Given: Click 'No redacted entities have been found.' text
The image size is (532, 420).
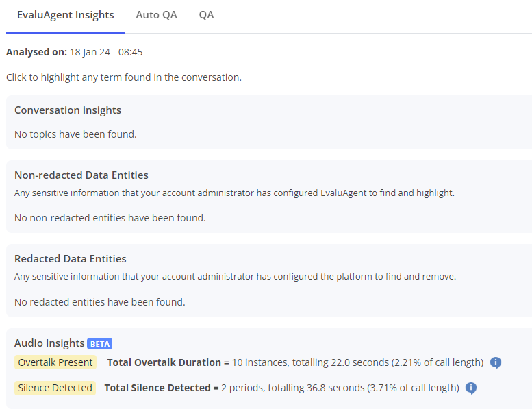Looking at the screenshot, I should pyautogui.click(x=100, y=302).
